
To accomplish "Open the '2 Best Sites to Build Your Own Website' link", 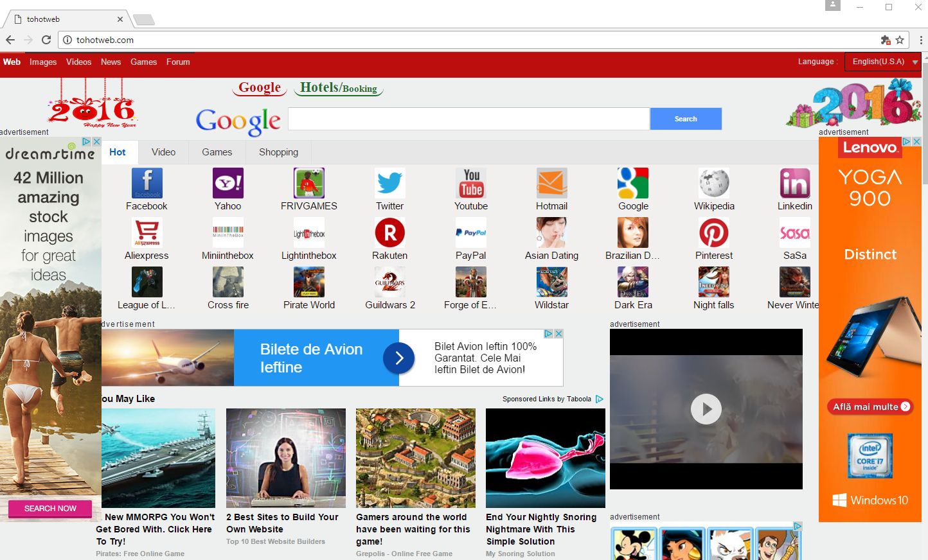I will [282, 523].
